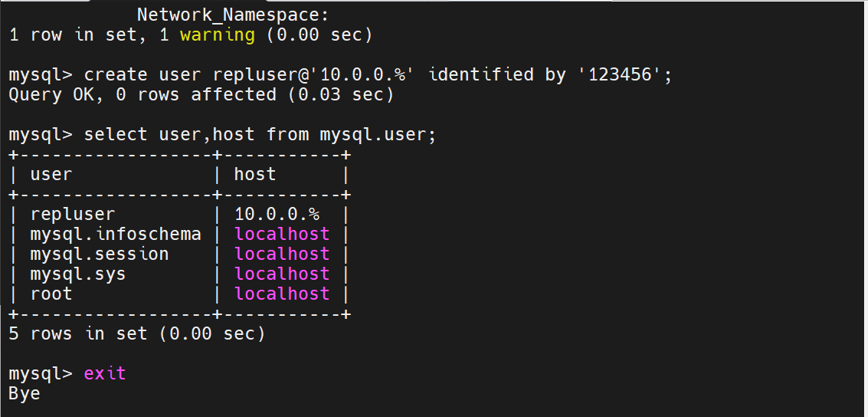Click the Query OK, 0 rows affected line
The height and width of the screenshot is (417, 868).
tap(201, 95)
